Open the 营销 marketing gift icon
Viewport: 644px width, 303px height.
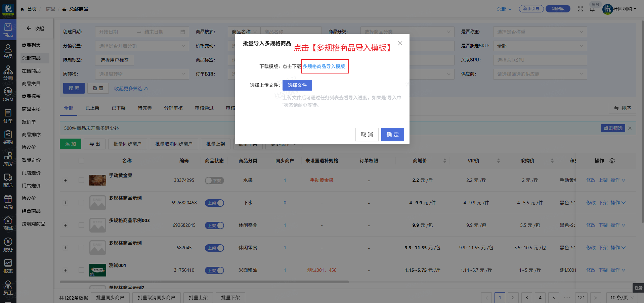[8, 202]
